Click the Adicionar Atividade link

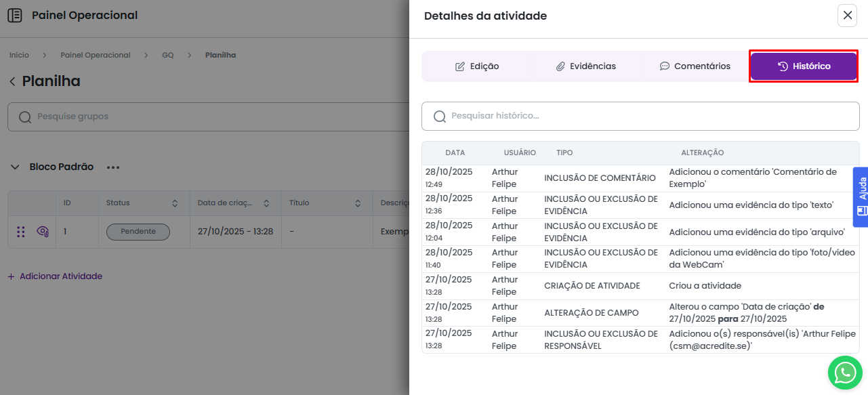pos(55,276)
